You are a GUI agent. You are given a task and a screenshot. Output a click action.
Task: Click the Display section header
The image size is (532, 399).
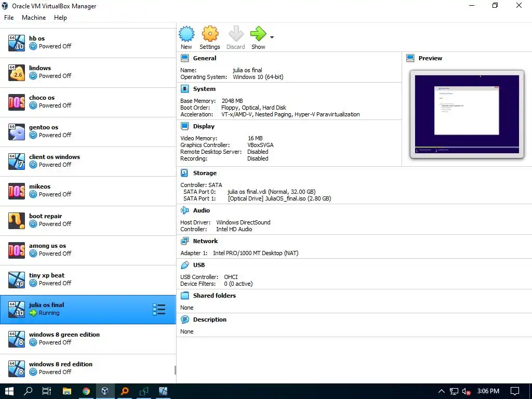point(204,126)
